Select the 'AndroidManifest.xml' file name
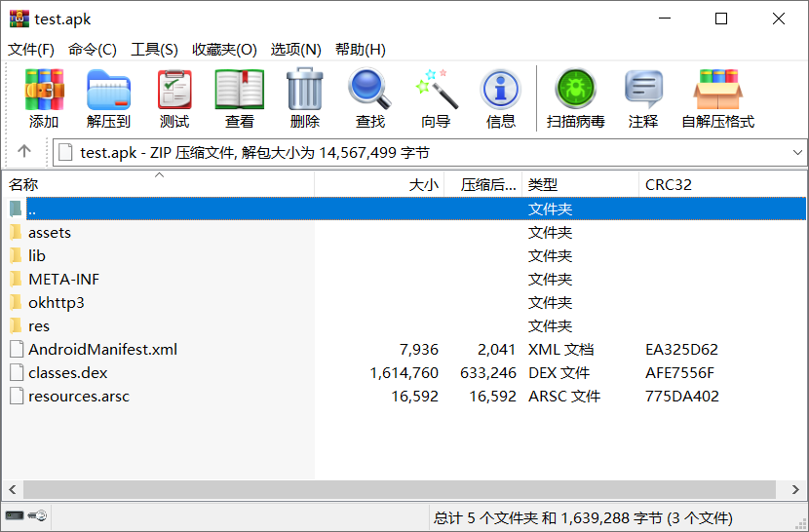 coord(102,350)
